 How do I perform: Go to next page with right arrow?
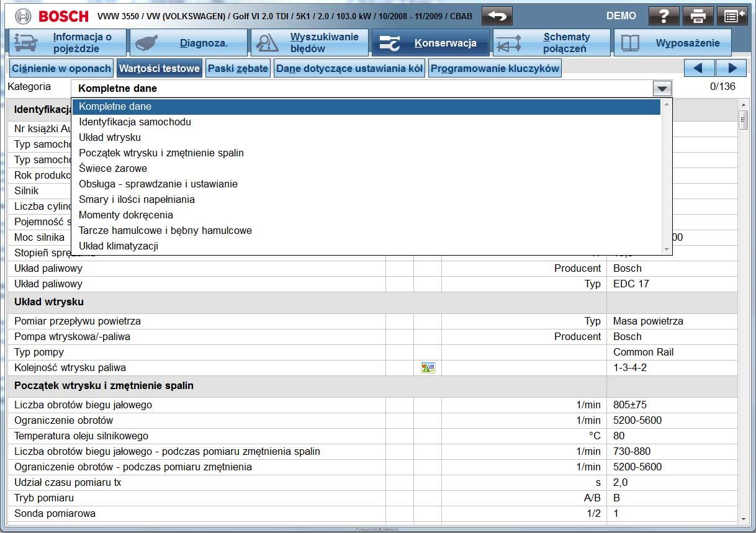[x=731, y=68]
